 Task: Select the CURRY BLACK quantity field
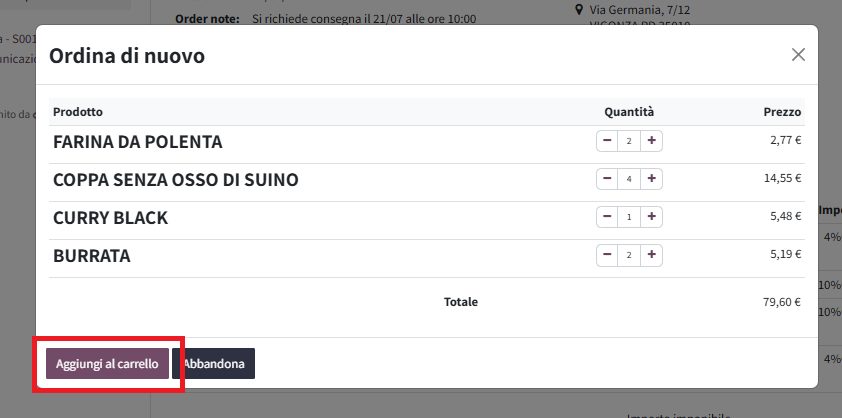pos(629,218)
